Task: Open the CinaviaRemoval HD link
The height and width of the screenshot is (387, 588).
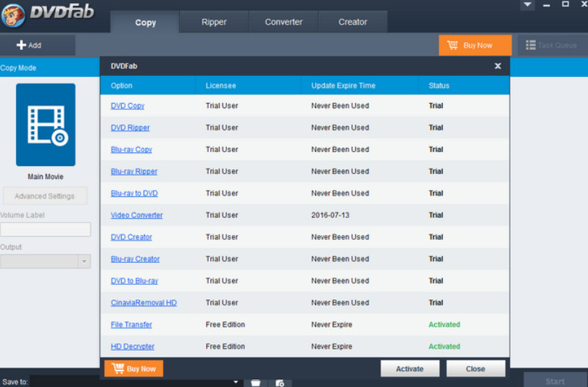Action: (x=144, y=303)
